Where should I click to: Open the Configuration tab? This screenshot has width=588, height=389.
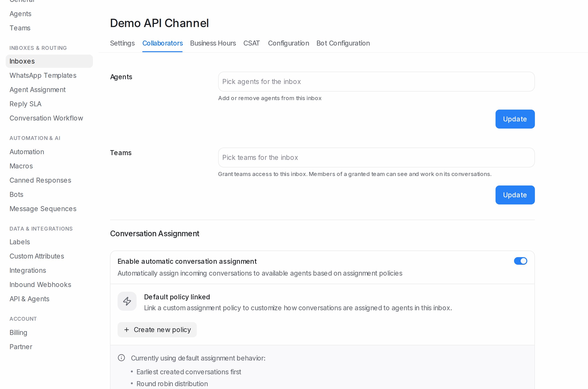pyautogui.click(x=288, y=43)
